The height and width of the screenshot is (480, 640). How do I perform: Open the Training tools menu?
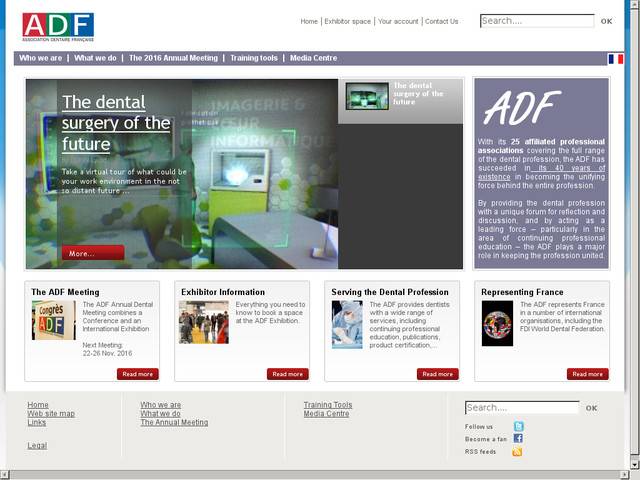click(x=254, y=58)
